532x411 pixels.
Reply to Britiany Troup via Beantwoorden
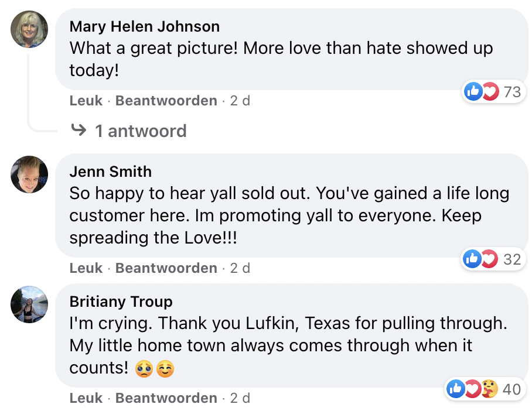pos(166,398)
